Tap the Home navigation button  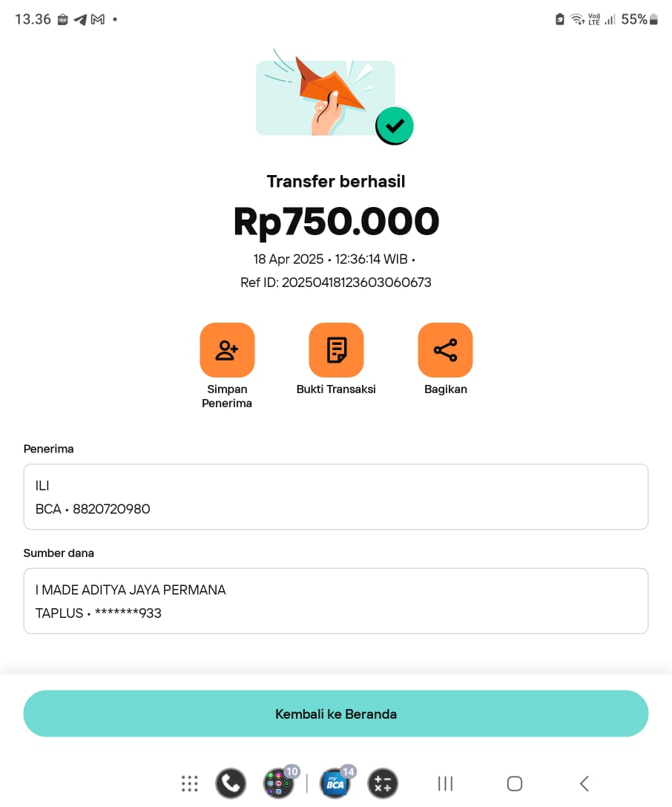[x=515, y=783]
